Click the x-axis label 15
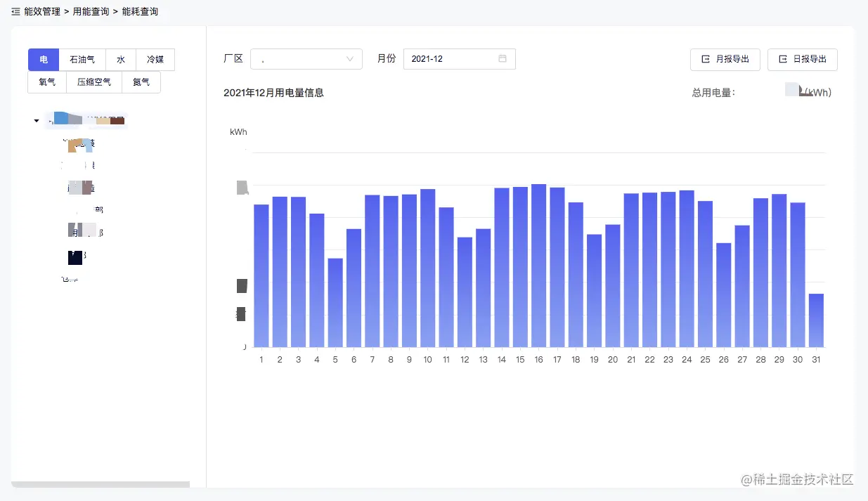Image resolution: width=868 pixels, height=501 pixels. (x=520, y=360)
